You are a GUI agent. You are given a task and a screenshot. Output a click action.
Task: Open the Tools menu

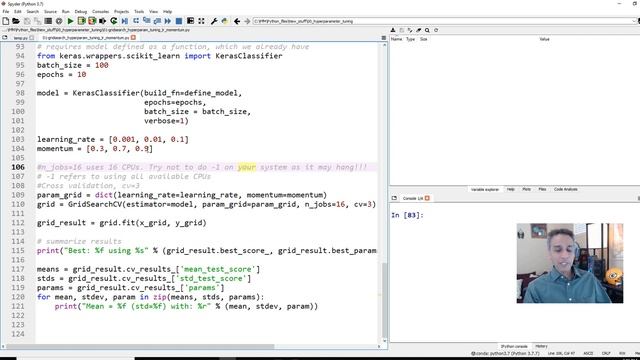coord(139,11)
